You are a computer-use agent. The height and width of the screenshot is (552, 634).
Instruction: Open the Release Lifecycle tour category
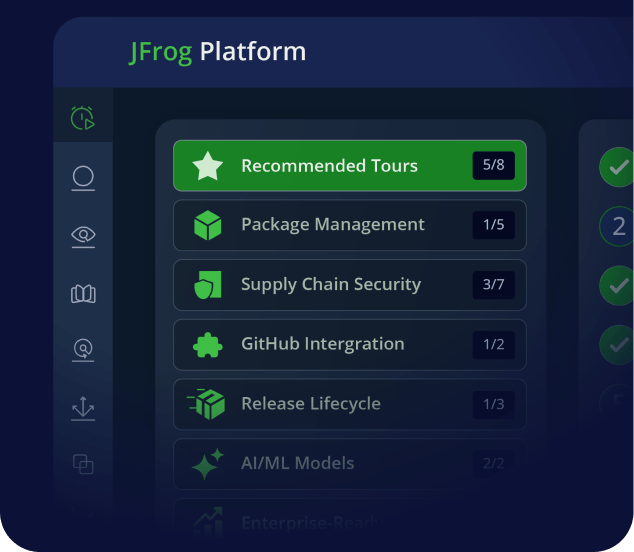[x=349, y=404]
